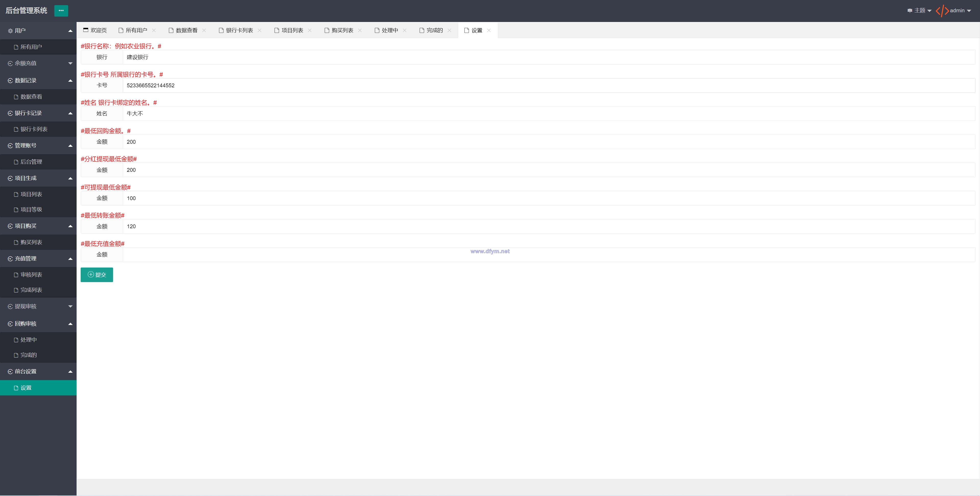Click the 可提现最低金额 field showing 100

point(549,198)
